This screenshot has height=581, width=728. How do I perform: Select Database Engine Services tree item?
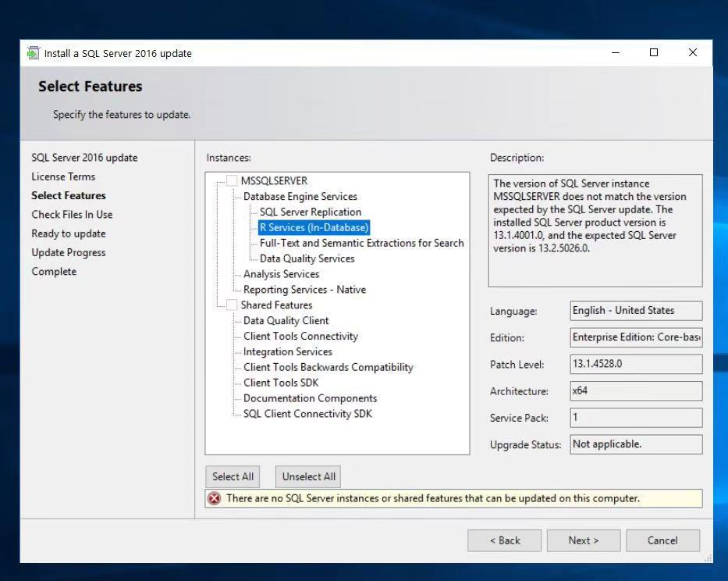click(300, 196)
